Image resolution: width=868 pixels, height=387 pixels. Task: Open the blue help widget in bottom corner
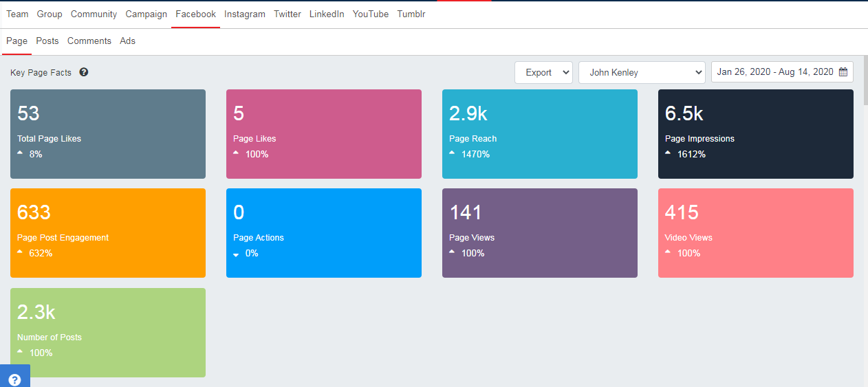click(14, 379)
